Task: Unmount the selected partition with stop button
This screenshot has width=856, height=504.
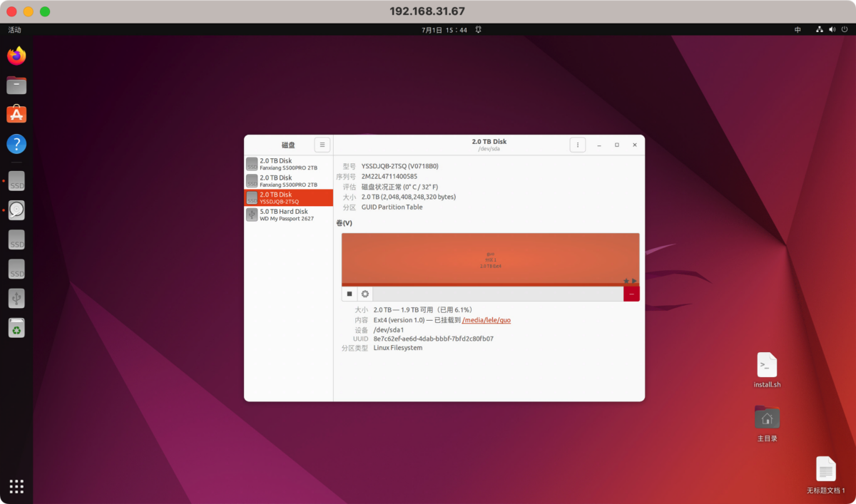Action: pyautogui.click(x=350, y=294)
